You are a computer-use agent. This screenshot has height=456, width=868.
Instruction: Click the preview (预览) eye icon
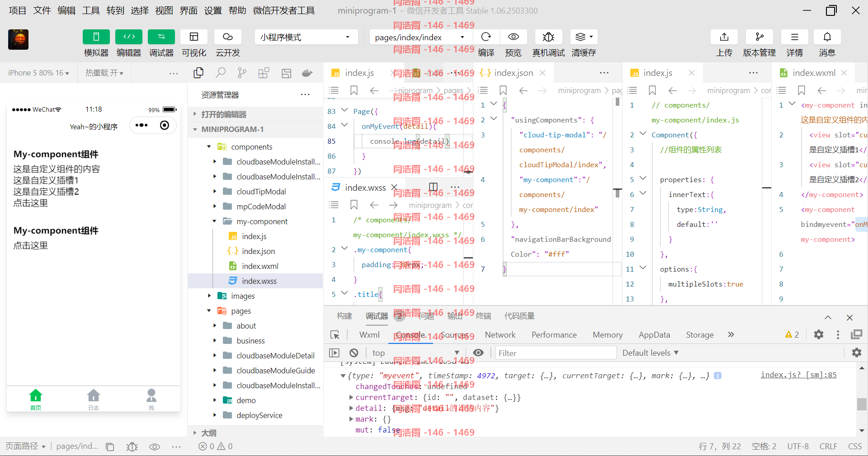coord(513,37)
